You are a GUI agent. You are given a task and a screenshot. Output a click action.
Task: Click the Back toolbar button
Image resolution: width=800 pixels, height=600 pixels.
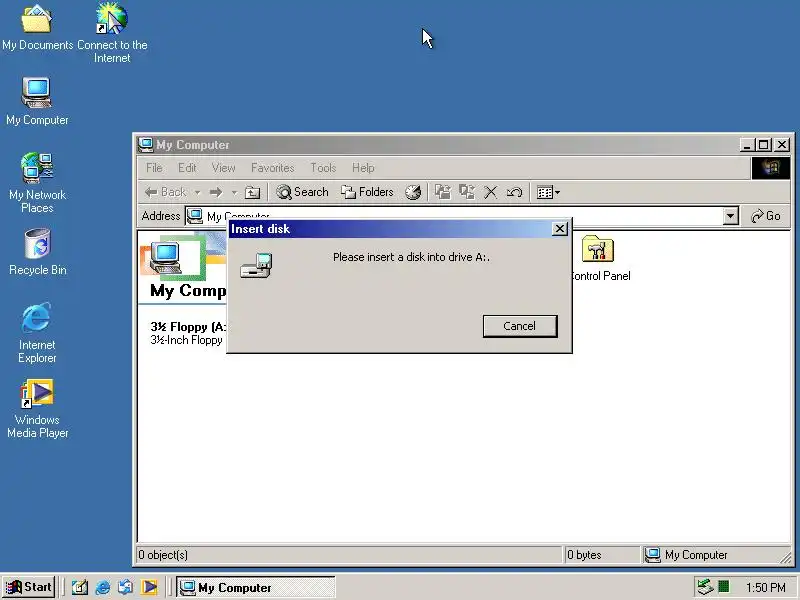165,192
